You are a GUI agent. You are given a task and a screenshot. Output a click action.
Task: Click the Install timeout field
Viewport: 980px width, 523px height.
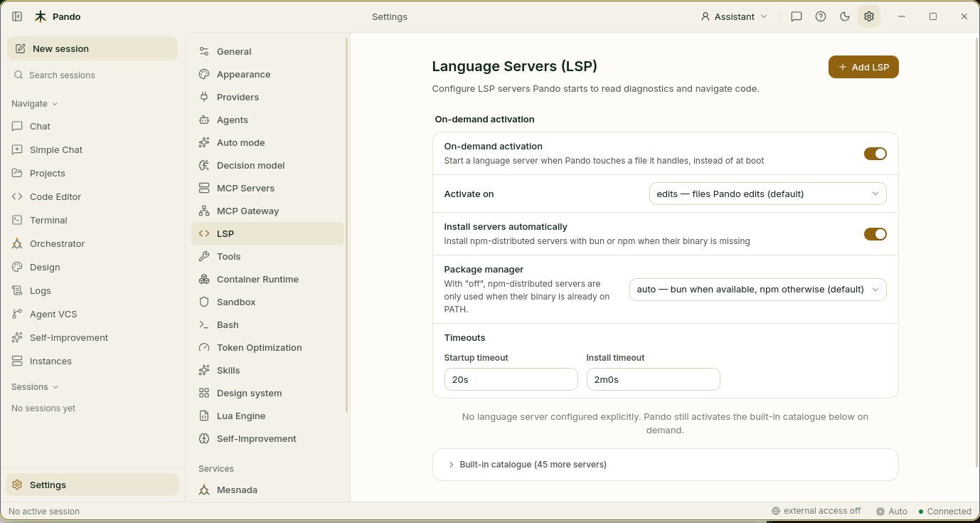[x=653, y=379]
